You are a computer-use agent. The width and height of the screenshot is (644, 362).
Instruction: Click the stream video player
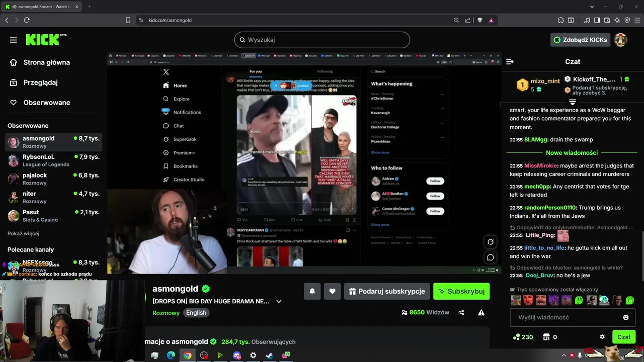304,163
